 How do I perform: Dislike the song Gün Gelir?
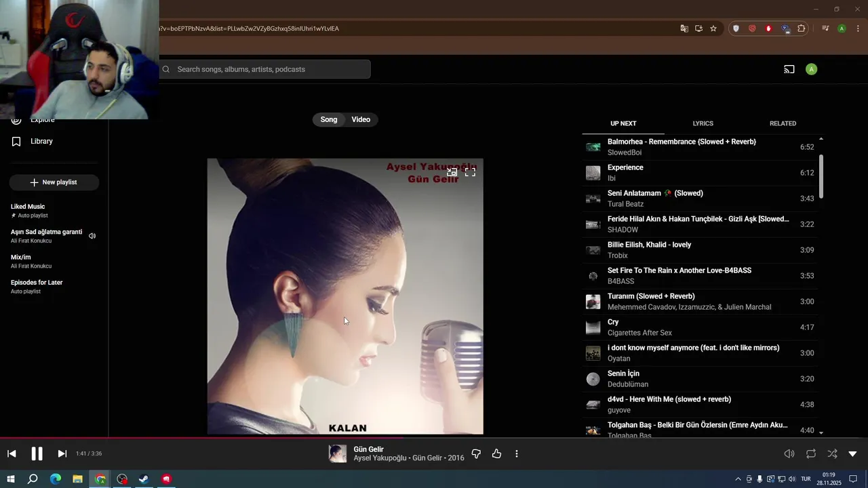(x=476, y=453)
